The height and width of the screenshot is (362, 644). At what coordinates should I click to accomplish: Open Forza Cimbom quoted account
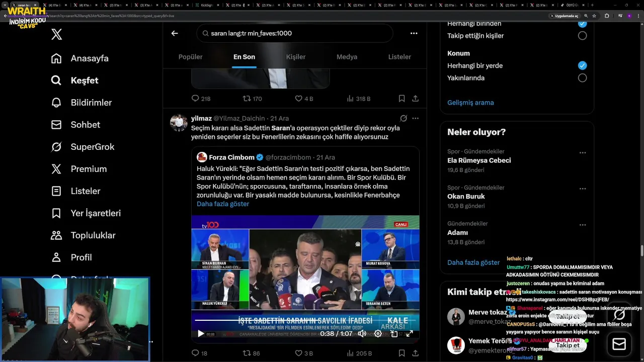pos(231,157)
